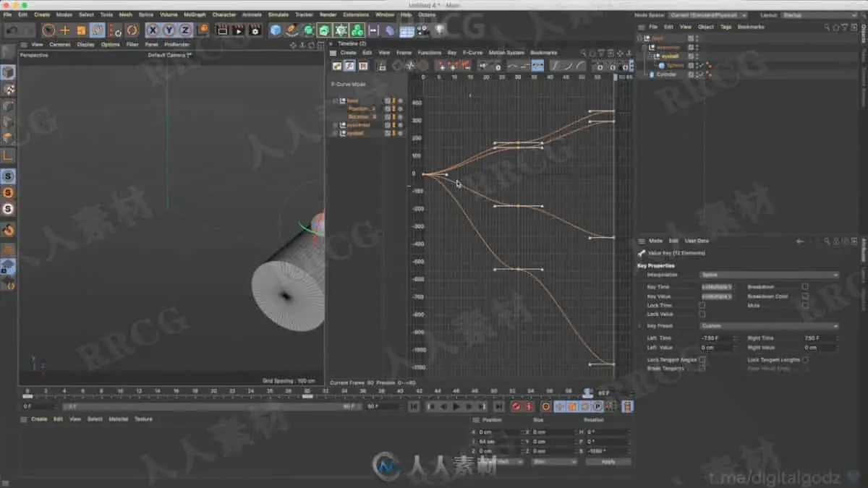Enable Lock Tangent Angles checkbox

(702, 359)
